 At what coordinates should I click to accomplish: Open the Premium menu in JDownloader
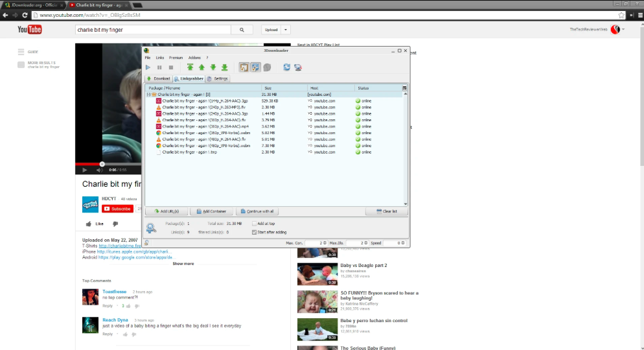[x=176, y=58]
